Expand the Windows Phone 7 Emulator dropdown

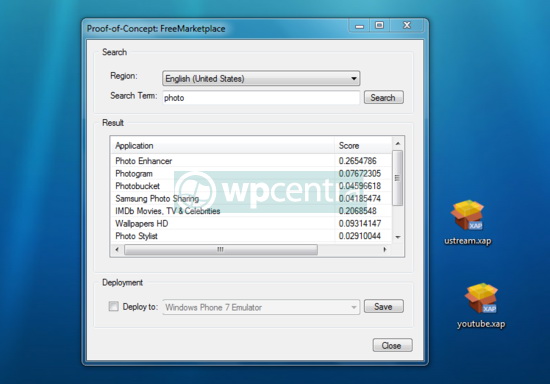point(261,307)
